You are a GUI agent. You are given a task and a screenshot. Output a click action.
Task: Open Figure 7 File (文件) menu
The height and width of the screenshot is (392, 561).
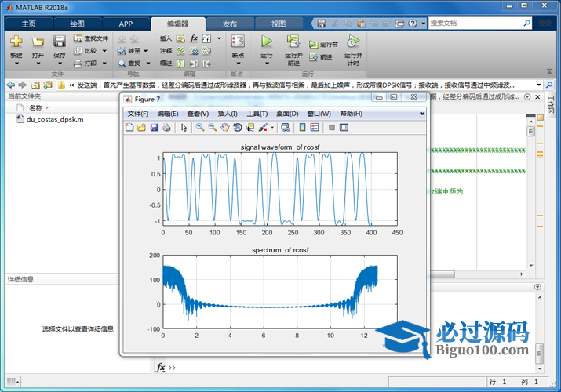click(x=138, y=114)
